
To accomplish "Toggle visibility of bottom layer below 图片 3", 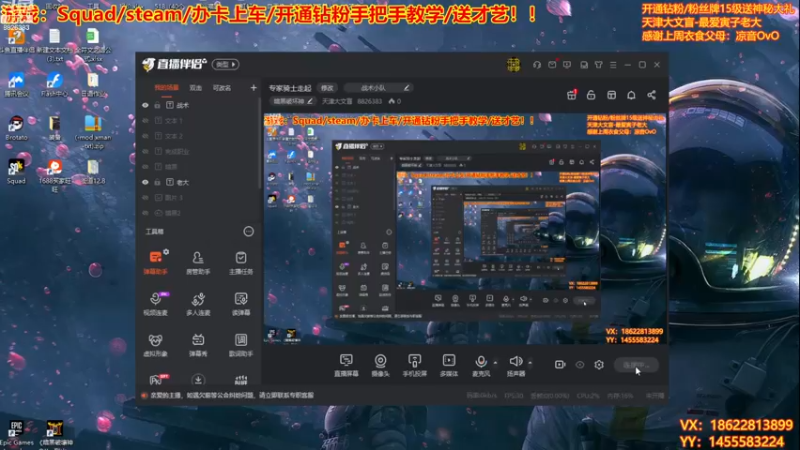I will [145, 213].
